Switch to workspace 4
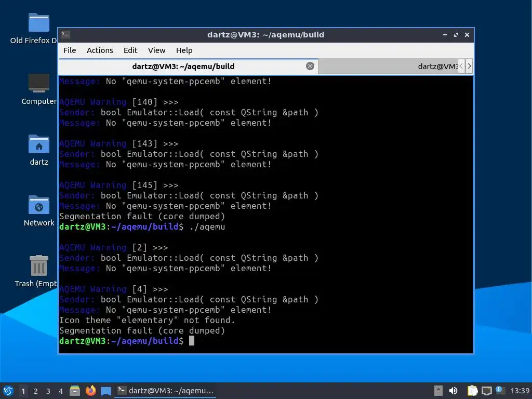 [61, 391]
